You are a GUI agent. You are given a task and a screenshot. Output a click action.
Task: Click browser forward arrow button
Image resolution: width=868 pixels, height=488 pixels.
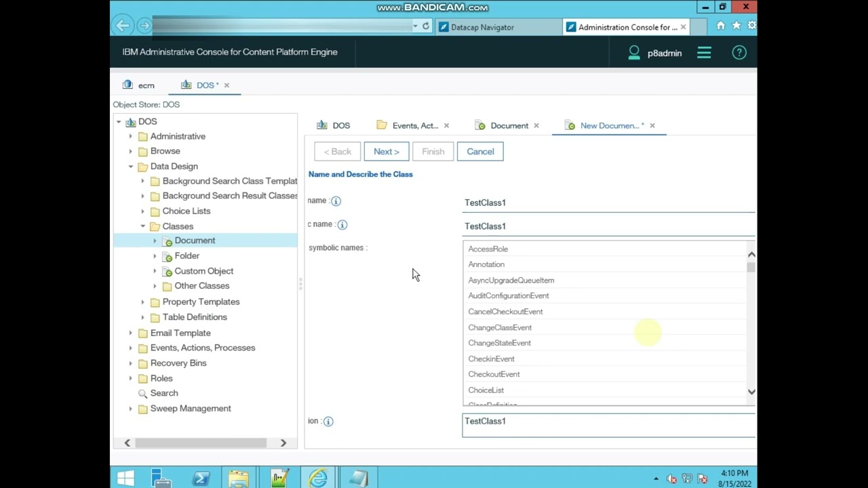[144, 26]
